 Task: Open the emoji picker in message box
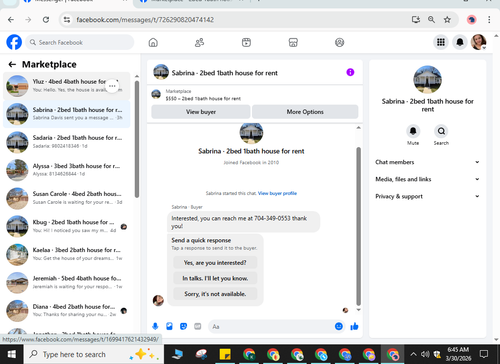pos(339,326)
